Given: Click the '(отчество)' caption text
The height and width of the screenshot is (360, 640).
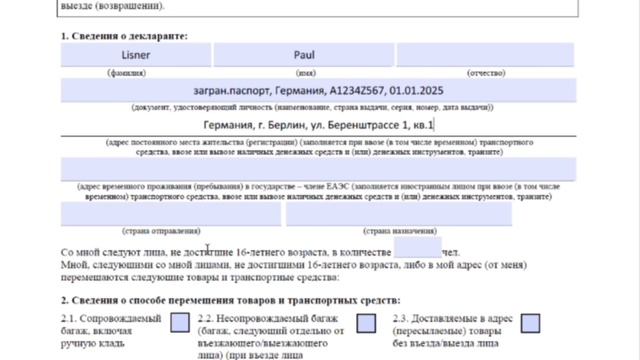Looking at the screenshot, I should [486, 73].
